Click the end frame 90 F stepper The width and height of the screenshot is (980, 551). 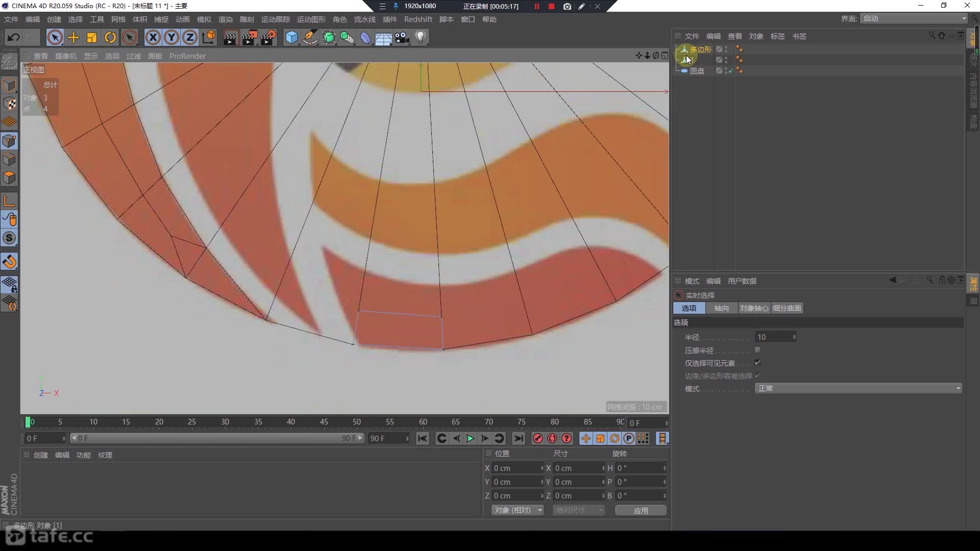(407, 438)
